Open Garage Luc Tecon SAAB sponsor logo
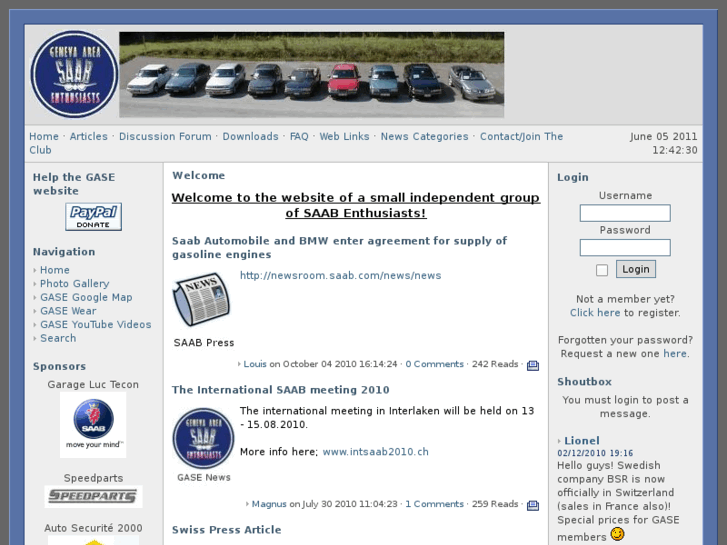Image resolution: width=727 pixels, height=545 pixels. (x=93, y=424)
